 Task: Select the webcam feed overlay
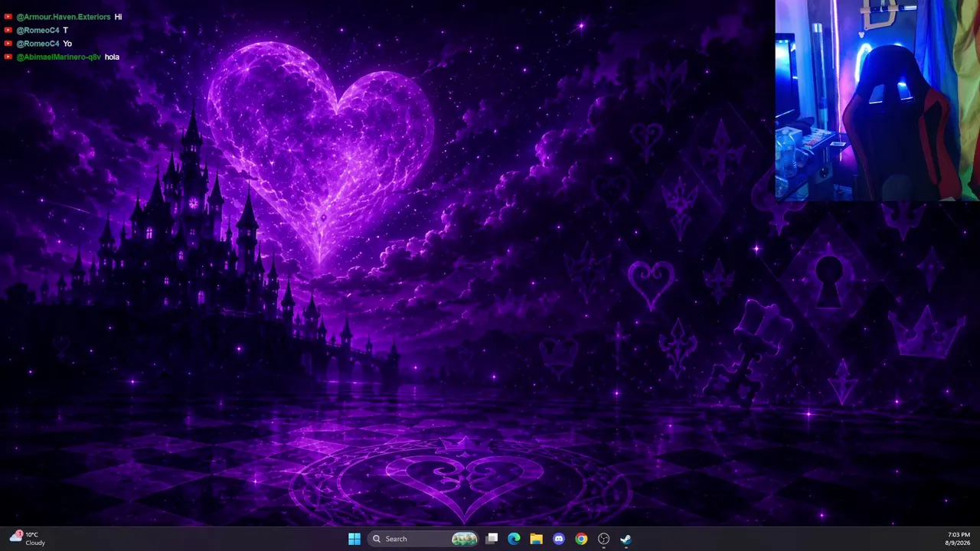877,100
